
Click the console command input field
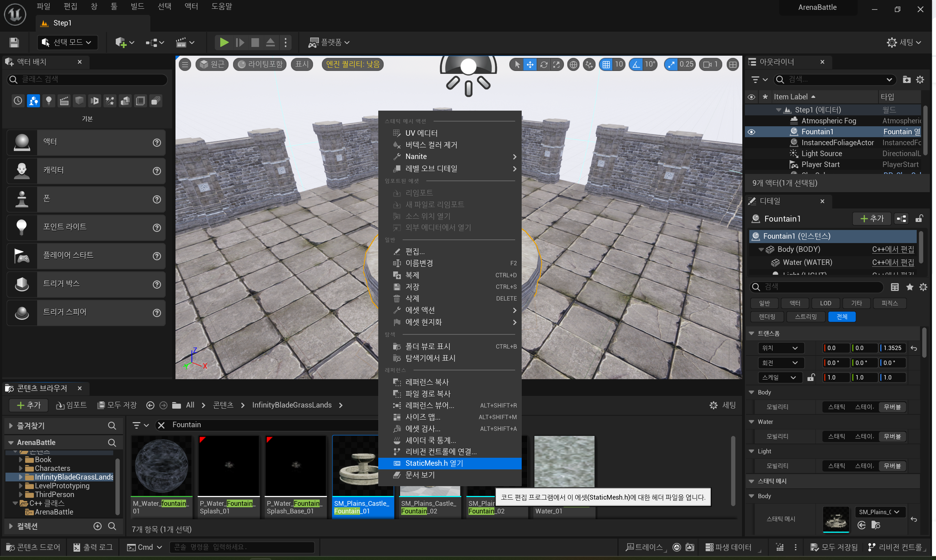point(242,547)
